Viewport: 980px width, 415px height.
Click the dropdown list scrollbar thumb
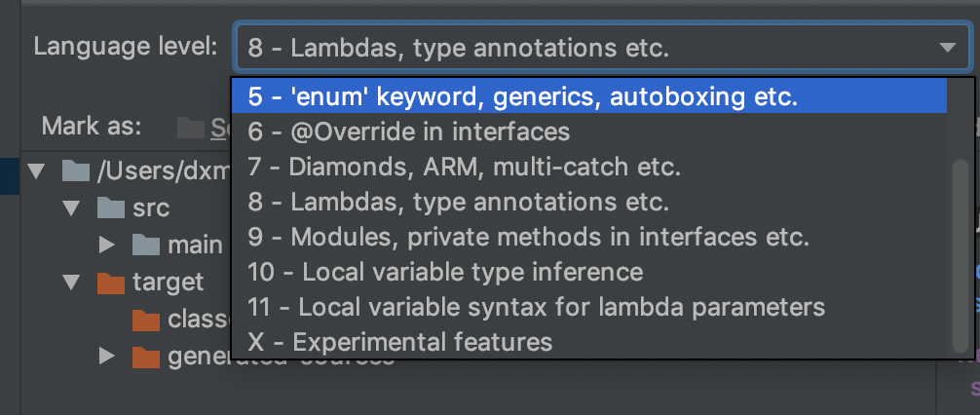pos(960,256)
